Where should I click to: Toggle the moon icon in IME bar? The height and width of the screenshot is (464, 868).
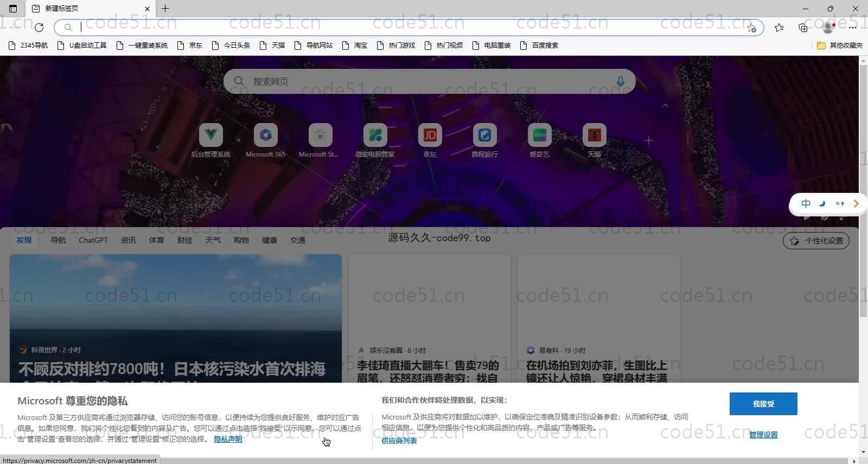coord(822,204)
